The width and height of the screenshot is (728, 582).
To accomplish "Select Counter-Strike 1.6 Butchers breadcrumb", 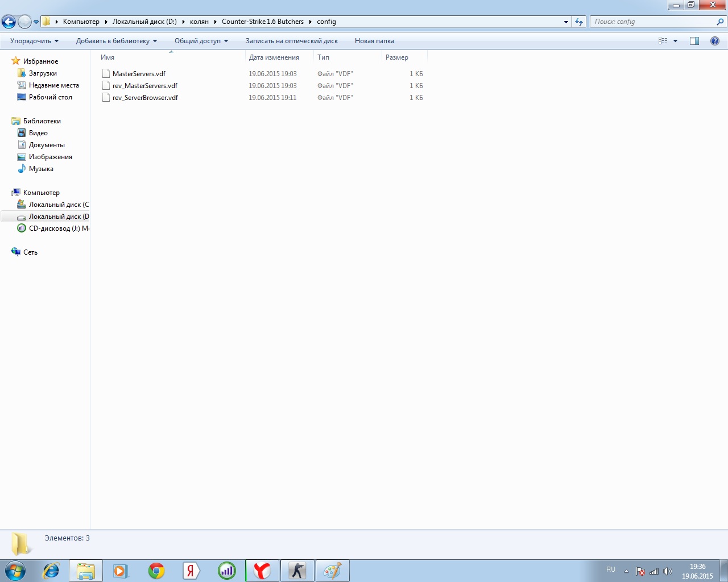I will (263, 22).
